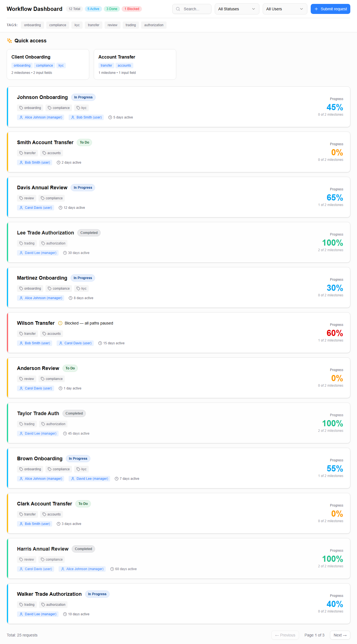Open the Client Onboarding quick access card

tap(48, 64)
